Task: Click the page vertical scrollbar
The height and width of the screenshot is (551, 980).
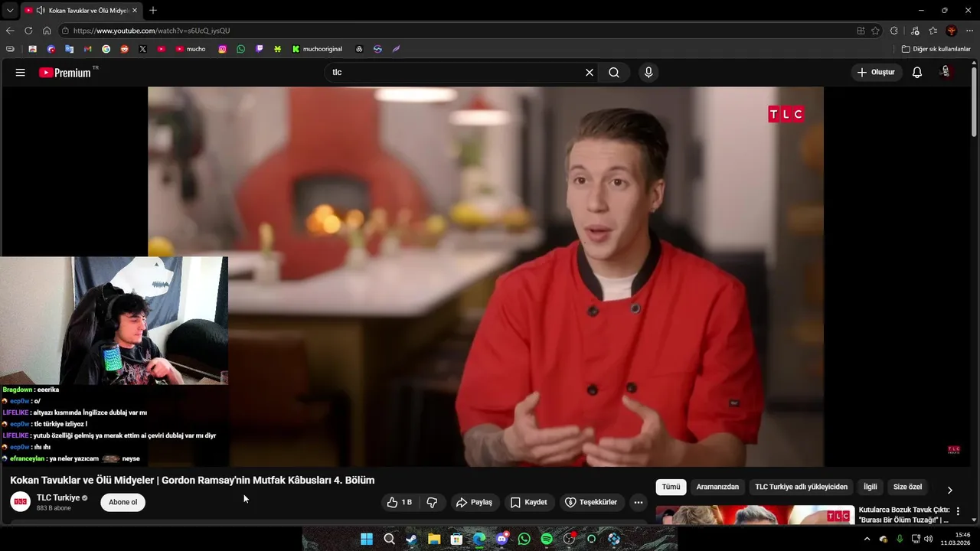Action: (x=974, y=103)
